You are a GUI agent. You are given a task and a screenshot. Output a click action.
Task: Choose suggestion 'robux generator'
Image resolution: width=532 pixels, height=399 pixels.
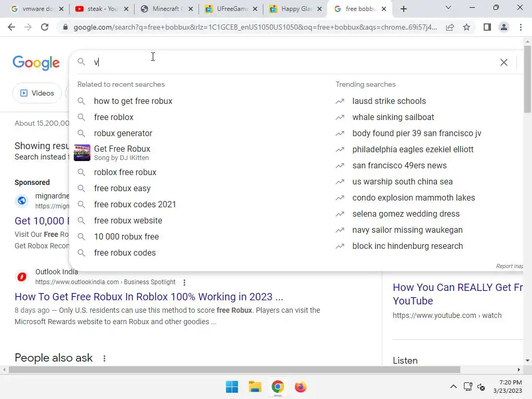(x=123, y=134)
